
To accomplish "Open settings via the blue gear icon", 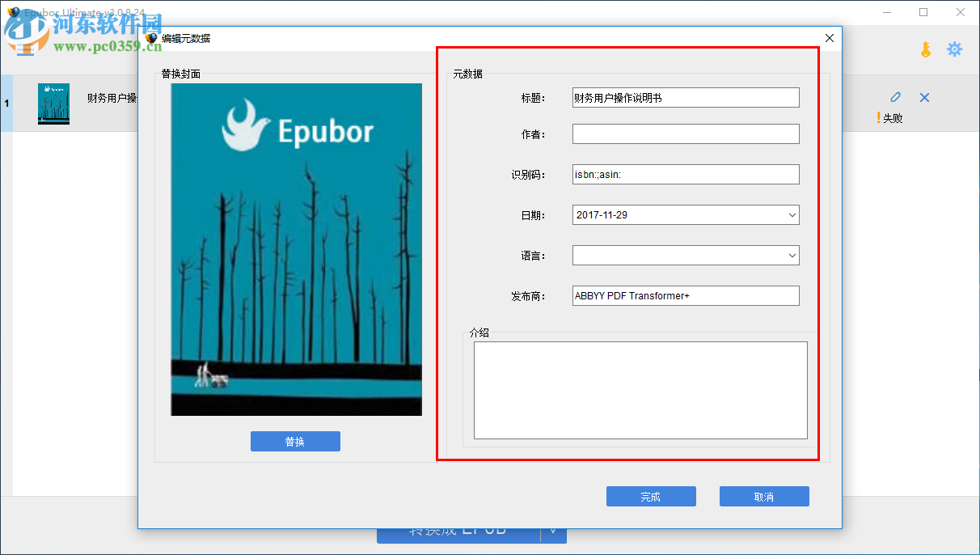I will tap(955, 49).
